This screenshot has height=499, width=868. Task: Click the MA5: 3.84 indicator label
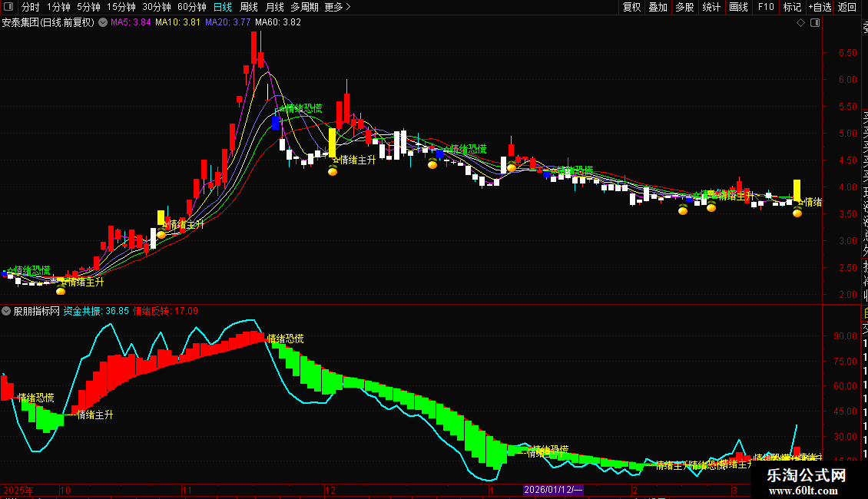coord(131,23)
